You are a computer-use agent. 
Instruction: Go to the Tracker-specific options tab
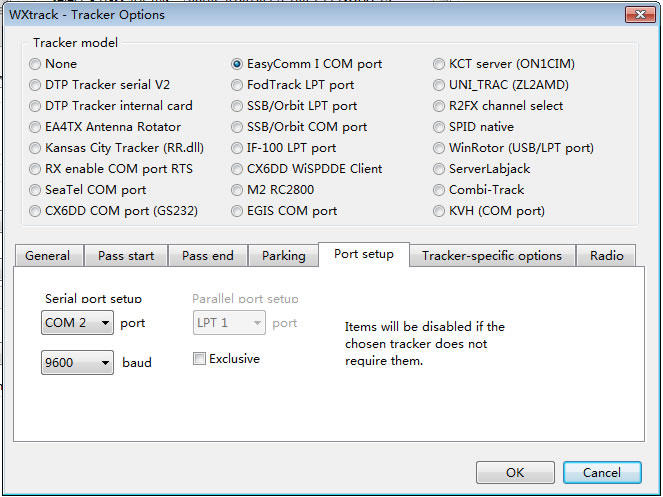[491, 256]
